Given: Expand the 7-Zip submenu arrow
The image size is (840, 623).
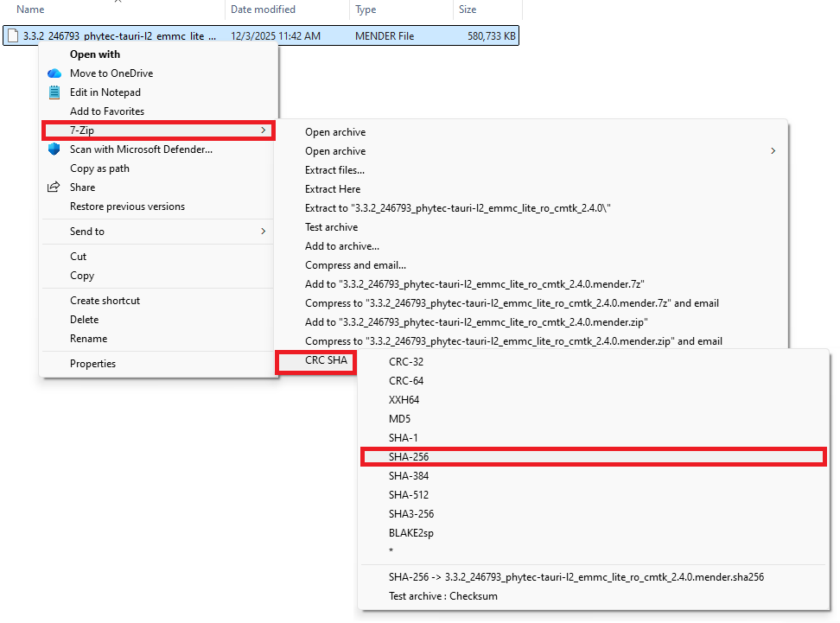Looking at the screenshot, I should [x=263, y=130].
